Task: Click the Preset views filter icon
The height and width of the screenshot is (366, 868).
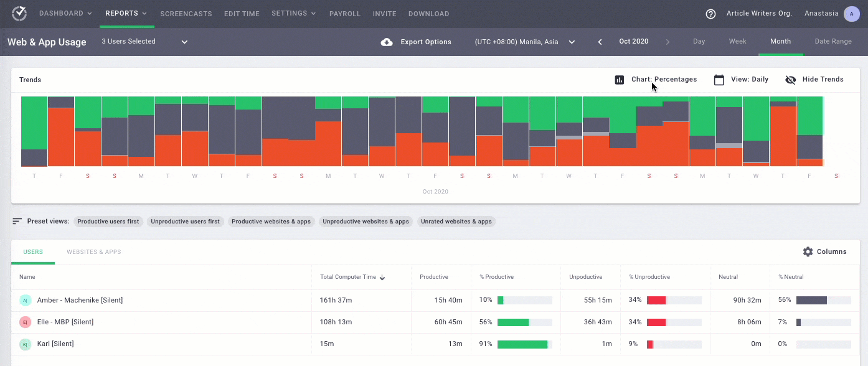Action: (x=17, y=222)
